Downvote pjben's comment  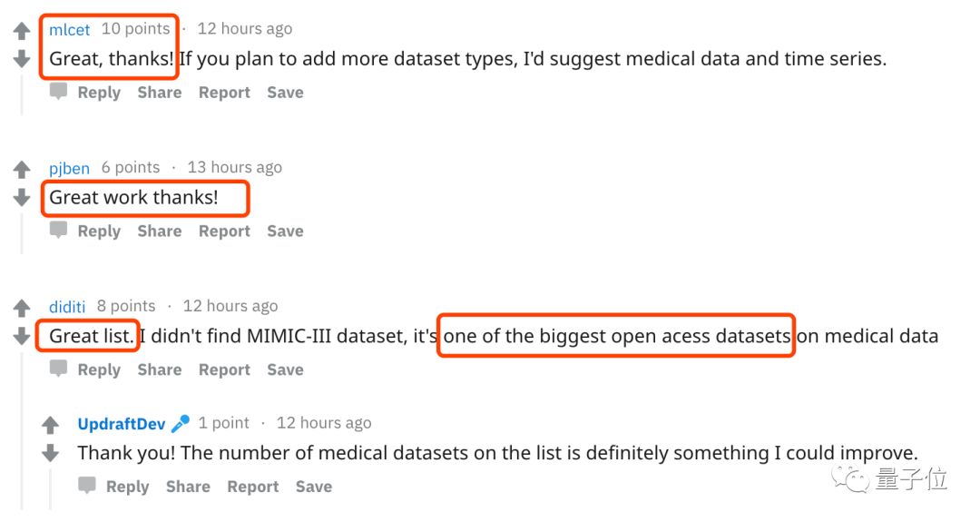tap(22, 197)
